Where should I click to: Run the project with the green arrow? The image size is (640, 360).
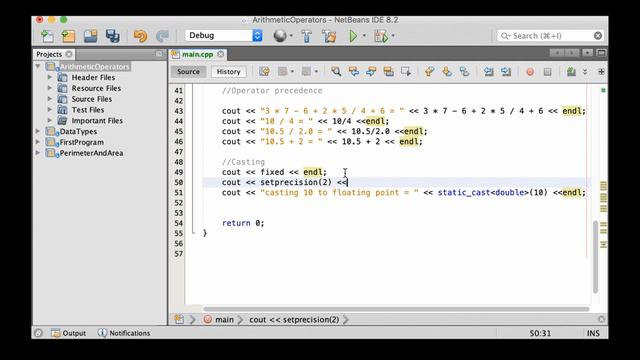tap(353, 36)
